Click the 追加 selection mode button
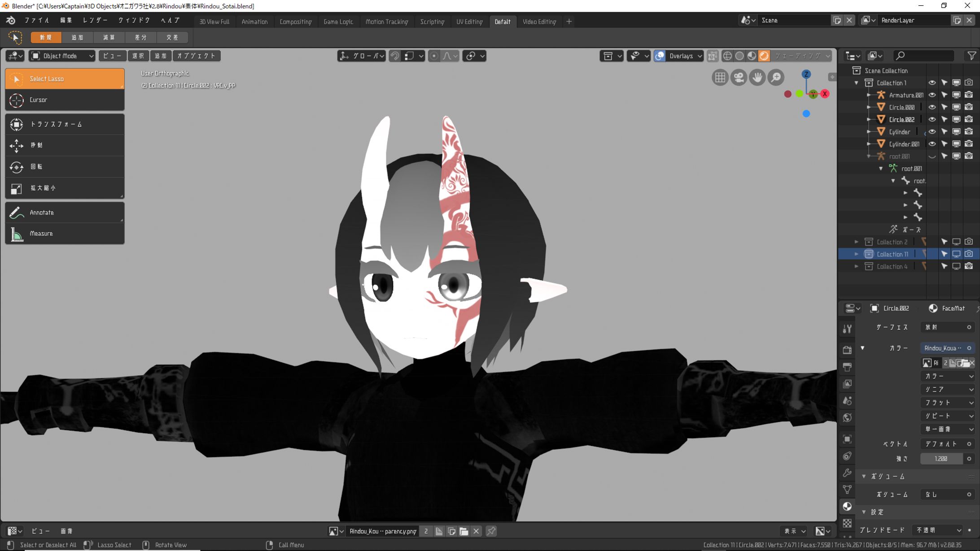The height and width of the screenshot is (551, 980). [x=78, y=38]
